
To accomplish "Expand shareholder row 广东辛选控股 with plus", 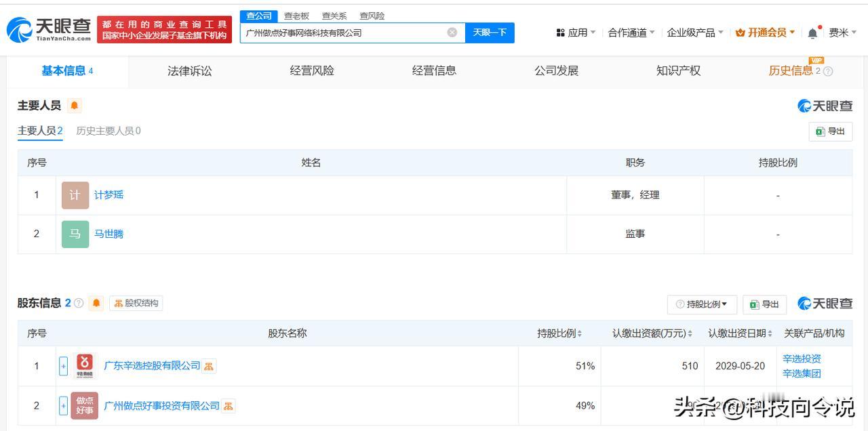I will tap(64, 366).
